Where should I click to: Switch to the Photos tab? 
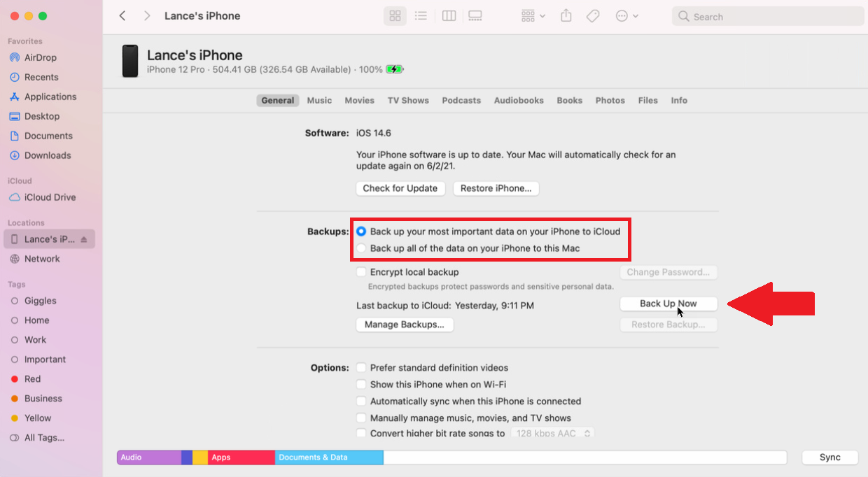[x=610, y=100]
